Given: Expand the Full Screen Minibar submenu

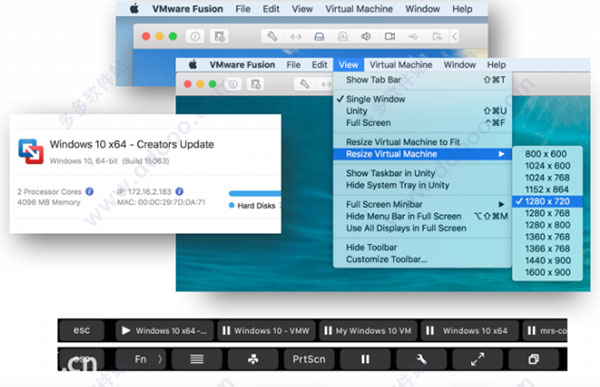Looking at the screenshot, I should click(422, 204).
